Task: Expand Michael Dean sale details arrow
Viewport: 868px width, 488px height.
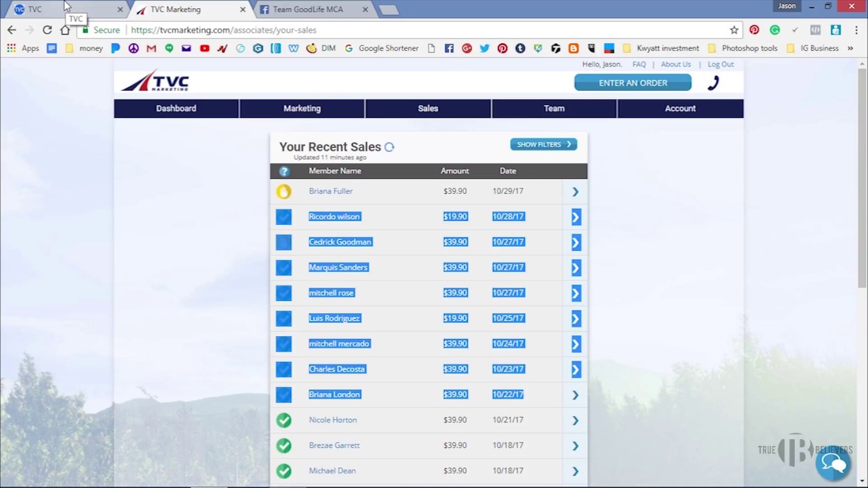Action: point(575,471)
